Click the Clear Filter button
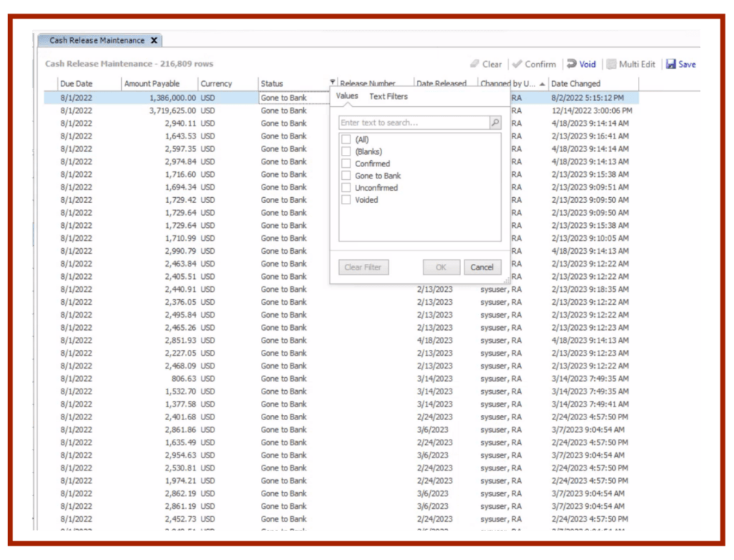Screen dimensions: 734x560 coord(363,267)
